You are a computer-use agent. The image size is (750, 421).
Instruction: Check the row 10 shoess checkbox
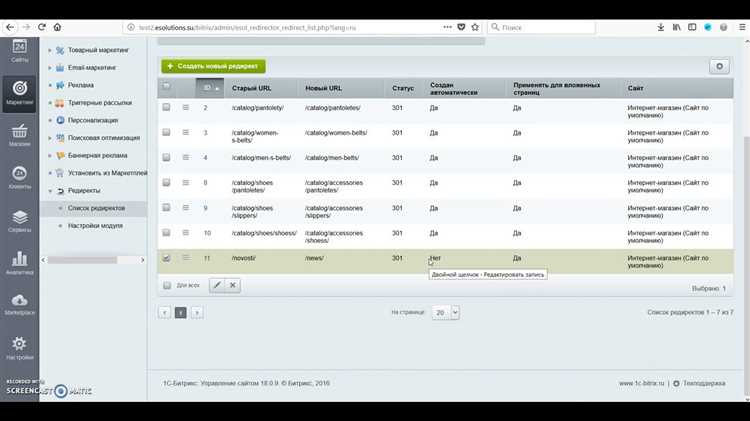pos(166,233)
